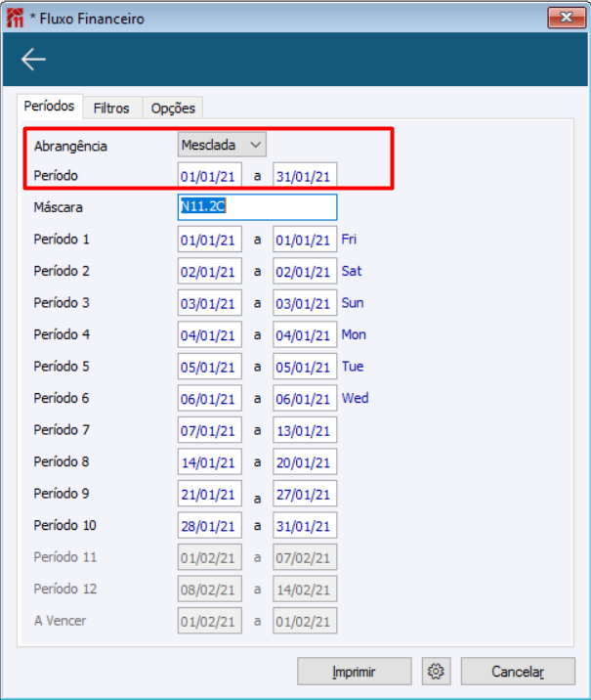Click the Tue weekday text
This screenshot has width=591, height=700.
(353, 367)
